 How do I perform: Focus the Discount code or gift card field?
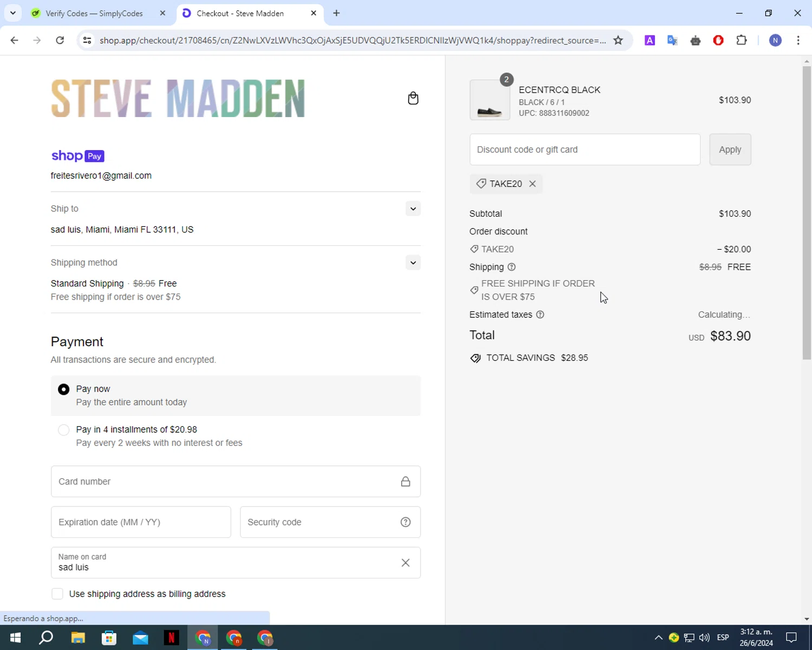tap(585, 149)
